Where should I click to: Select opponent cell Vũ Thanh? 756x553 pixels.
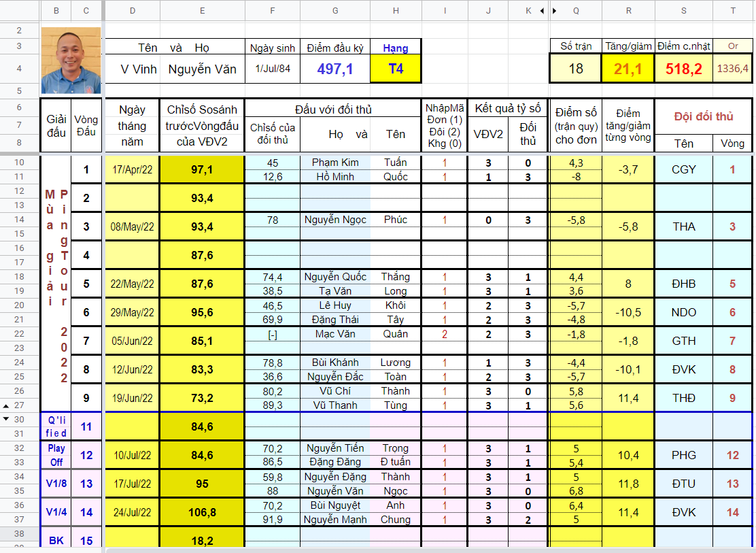pyautogui.click(x=335, y=405)
